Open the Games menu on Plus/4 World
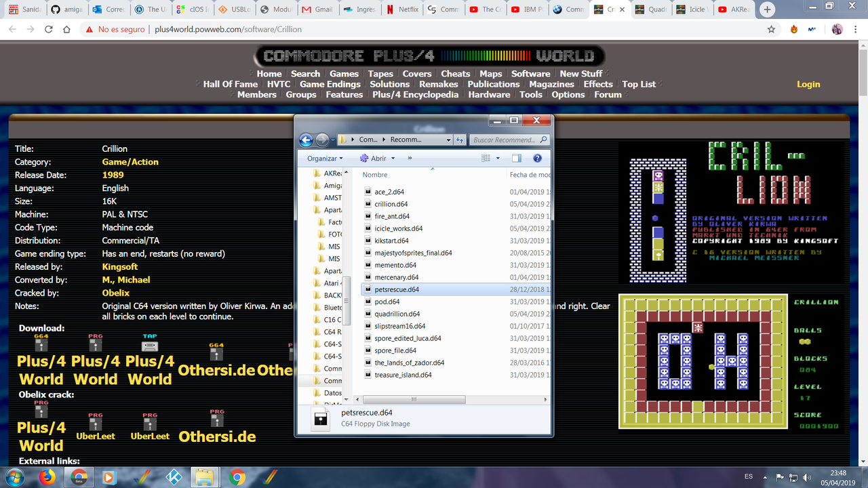 (x=344, y=73)
